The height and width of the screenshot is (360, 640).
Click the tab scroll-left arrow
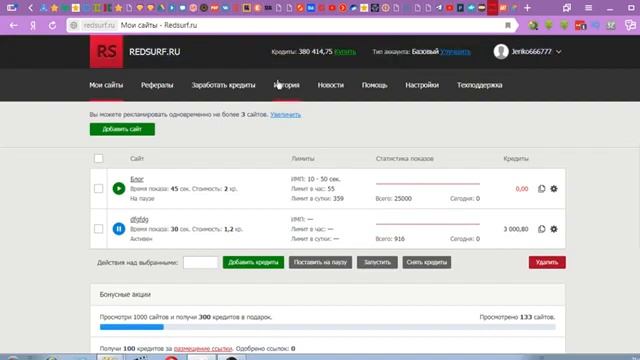pos(31,8)
